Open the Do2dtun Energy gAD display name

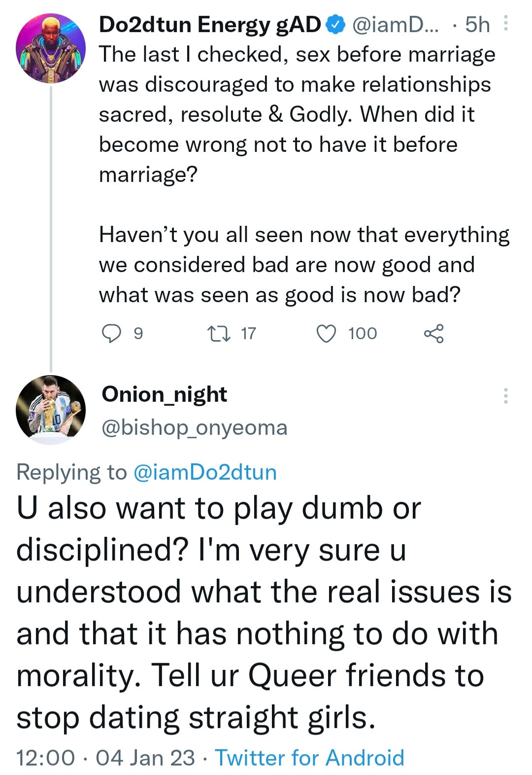point(210,25)
